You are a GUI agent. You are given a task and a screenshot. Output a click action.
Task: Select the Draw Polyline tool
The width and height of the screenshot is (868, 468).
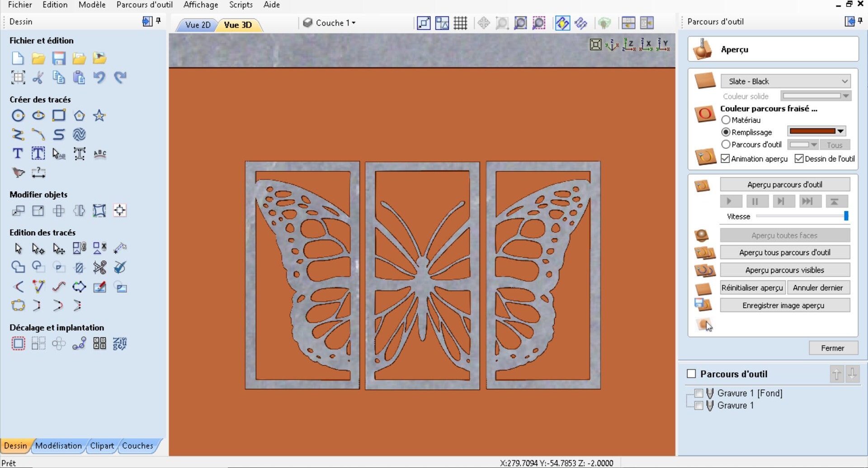pos(18,134)
